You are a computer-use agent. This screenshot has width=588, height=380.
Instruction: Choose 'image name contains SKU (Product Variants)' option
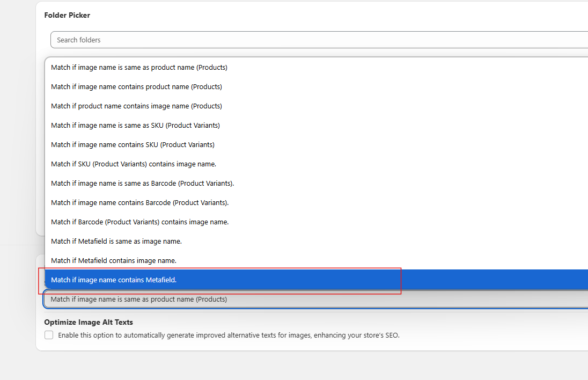133,145
